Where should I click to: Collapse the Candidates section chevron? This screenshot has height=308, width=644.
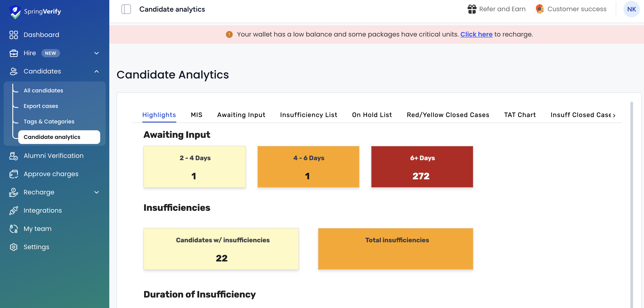point(97,71)
